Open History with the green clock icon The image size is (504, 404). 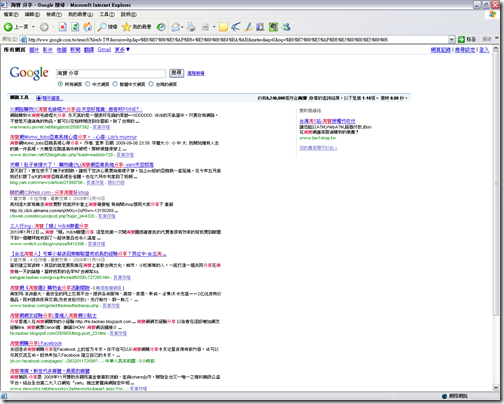pos(161,27)
